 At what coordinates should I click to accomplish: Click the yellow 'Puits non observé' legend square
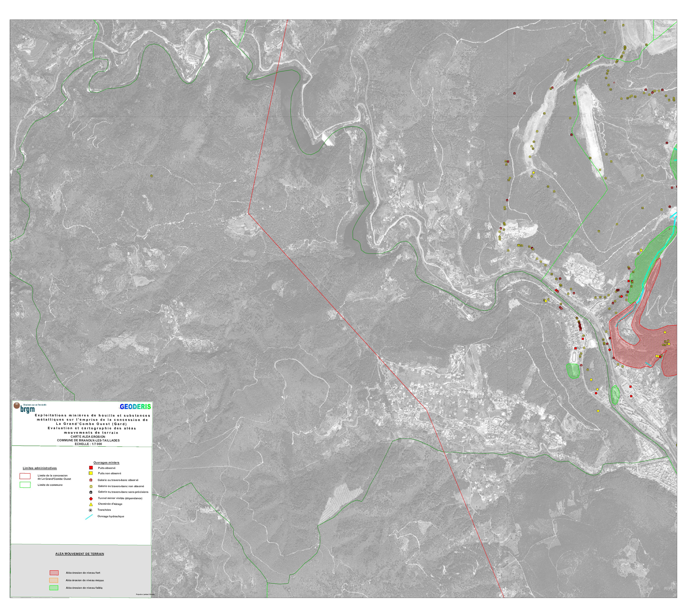91,473
